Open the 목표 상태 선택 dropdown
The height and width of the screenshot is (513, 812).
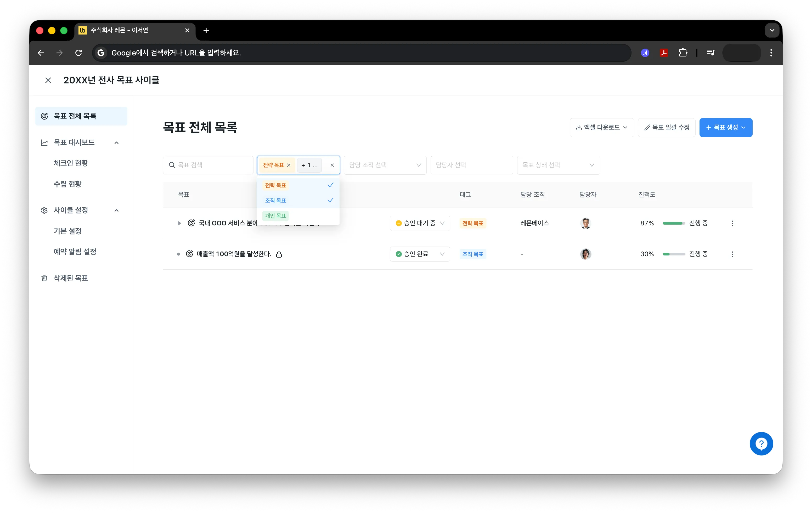click(x=559, y=165)
